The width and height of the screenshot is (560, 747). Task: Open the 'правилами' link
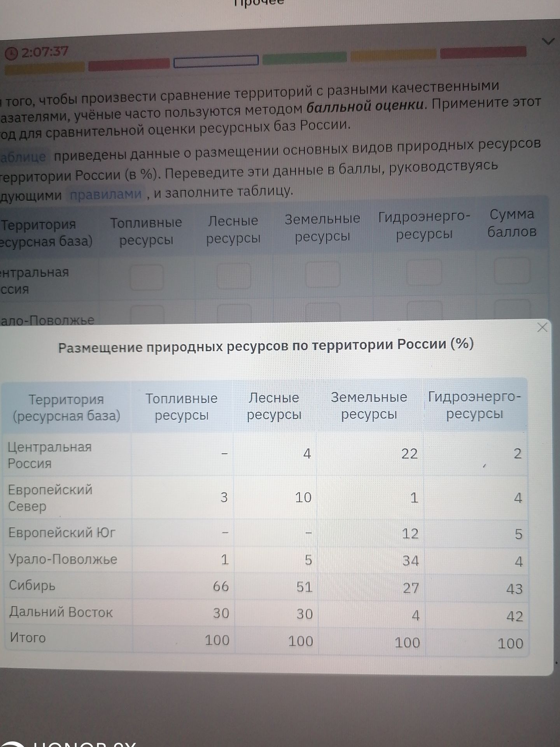105,194
